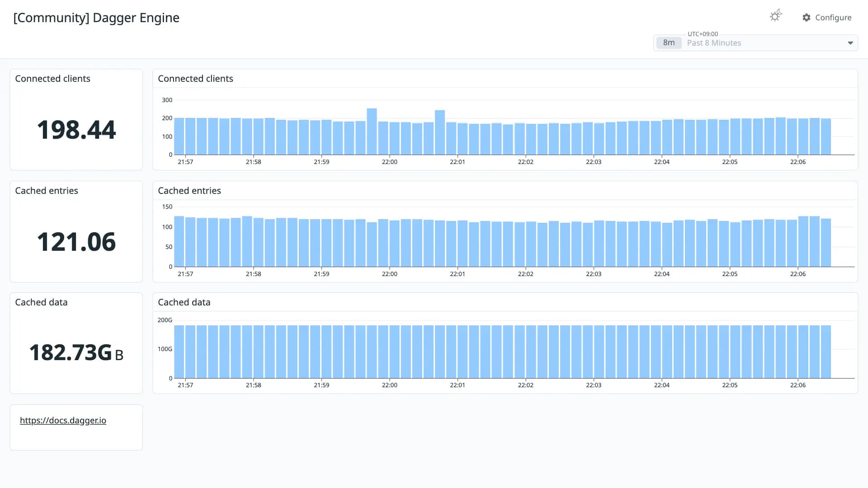The image size is (868, 488).
Task: Expand the time range dropdown arrow
Action: click(850, 43)
